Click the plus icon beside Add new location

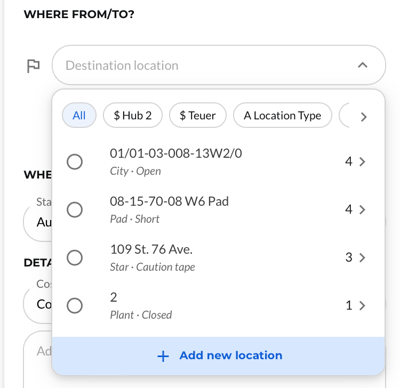(x=163, y=356)
